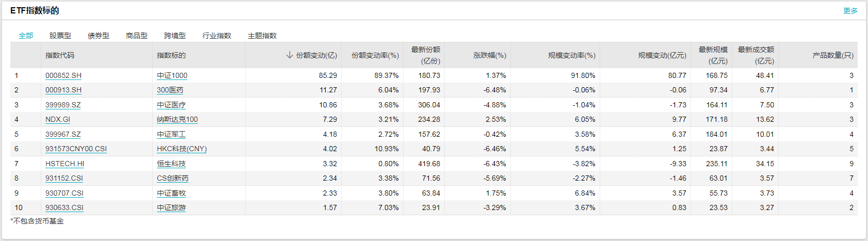
Task: Select the 行业指数 tab
Action: point(217,36)
